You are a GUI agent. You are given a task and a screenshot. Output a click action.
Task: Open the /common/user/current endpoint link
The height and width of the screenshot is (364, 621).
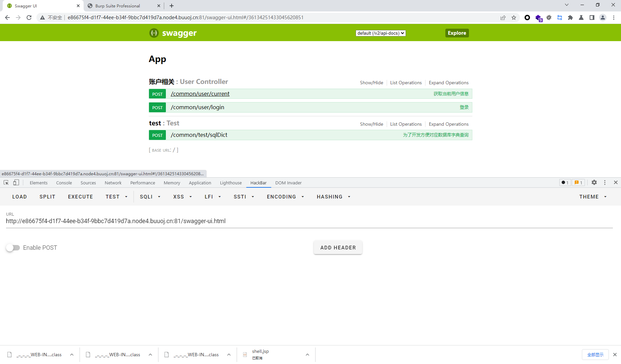(200, 94)
